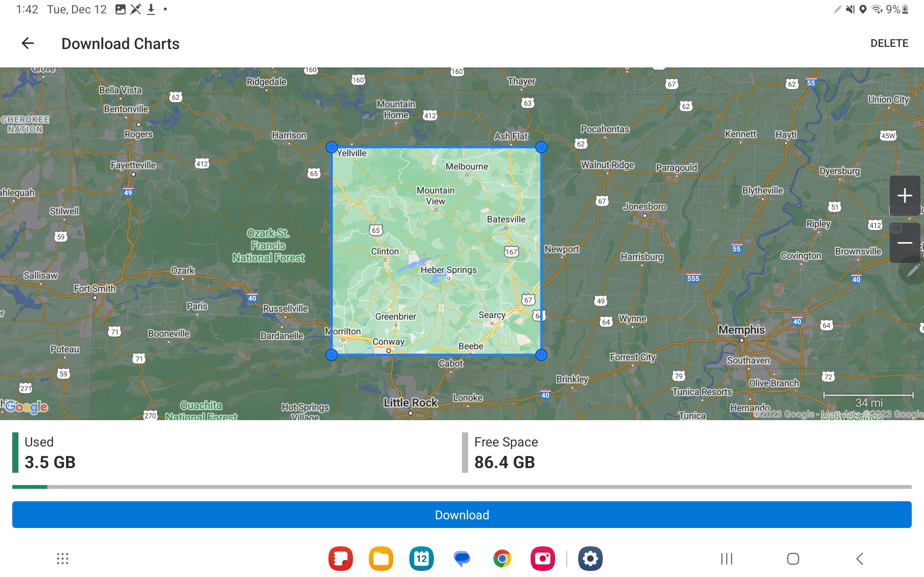Select the top-right selection corner handle
924x577 pixels.
[541, 147]
